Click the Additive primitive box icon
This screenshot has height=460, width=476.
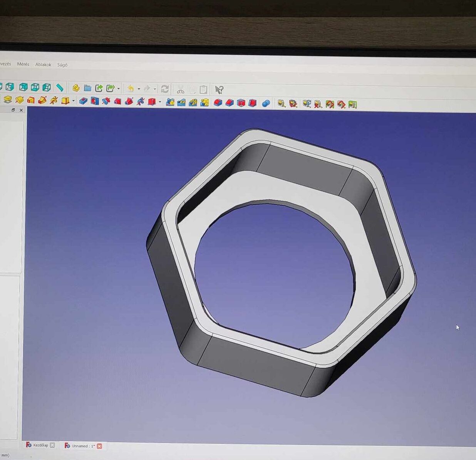click(x=65, y=101)
